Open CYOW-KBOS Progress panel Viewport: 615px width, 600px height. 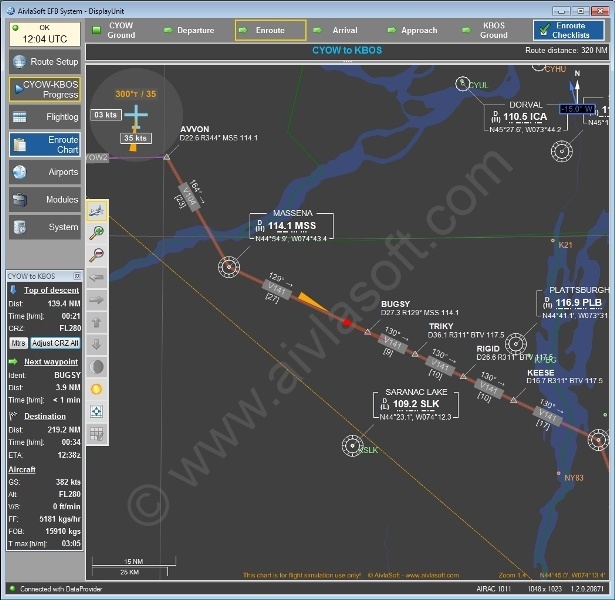pyautogui.click(x=45, y=89)
